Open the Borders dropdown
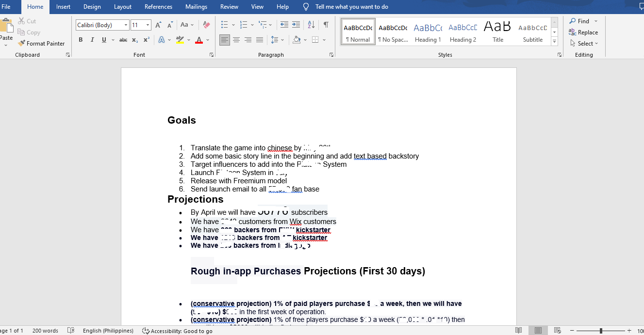This screenshot has height=335, width=644. (x=324, y=40)
